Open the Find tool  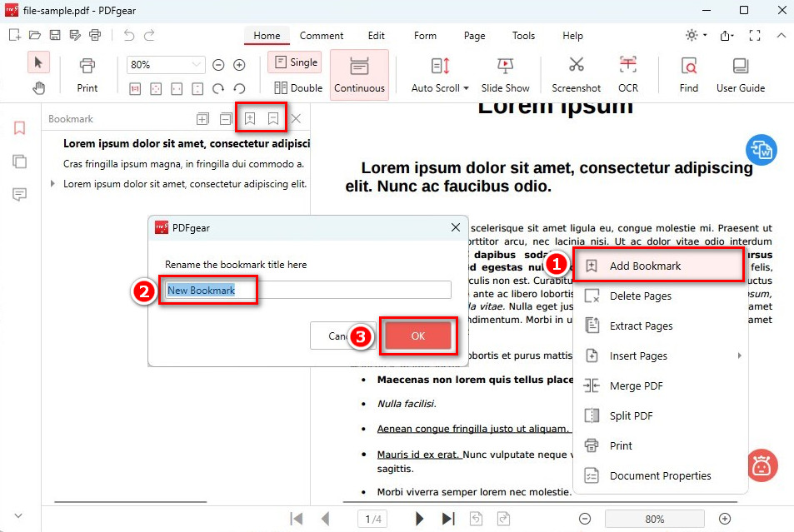tap(689, 74)
